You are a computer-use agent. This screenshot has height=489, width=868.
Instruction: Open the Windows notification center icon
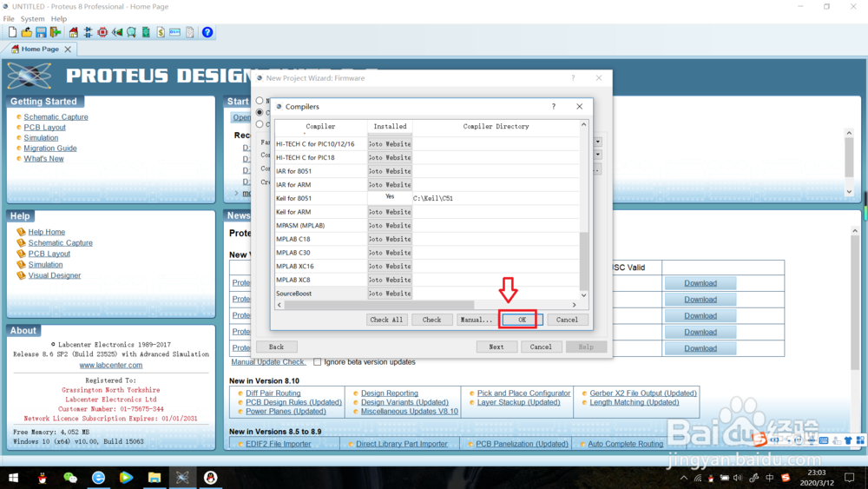tap(849, 478)
